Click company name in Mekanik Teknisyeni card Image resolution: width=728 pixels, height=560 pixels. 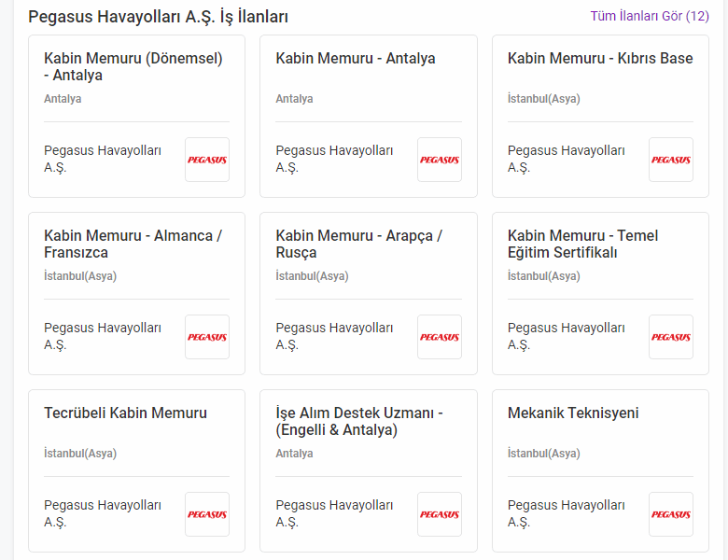pyautogui.click(x=566, y=513)
